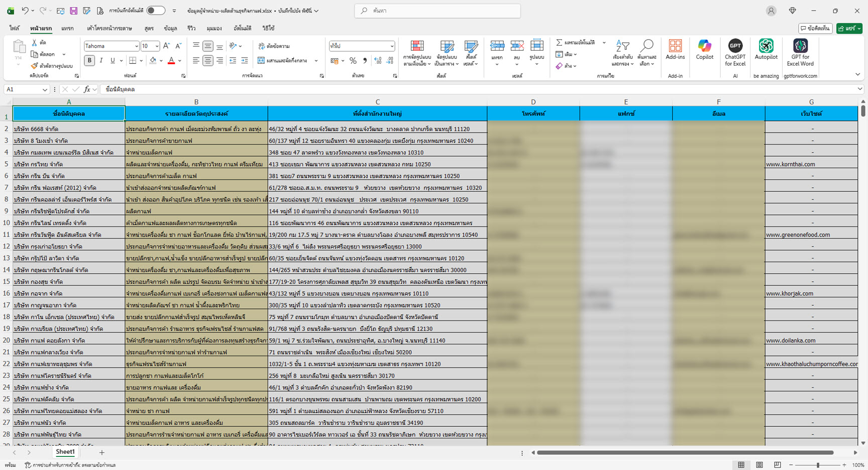Open the สูตร (Formulas) ribbon tab

click(x=149, y=29)
